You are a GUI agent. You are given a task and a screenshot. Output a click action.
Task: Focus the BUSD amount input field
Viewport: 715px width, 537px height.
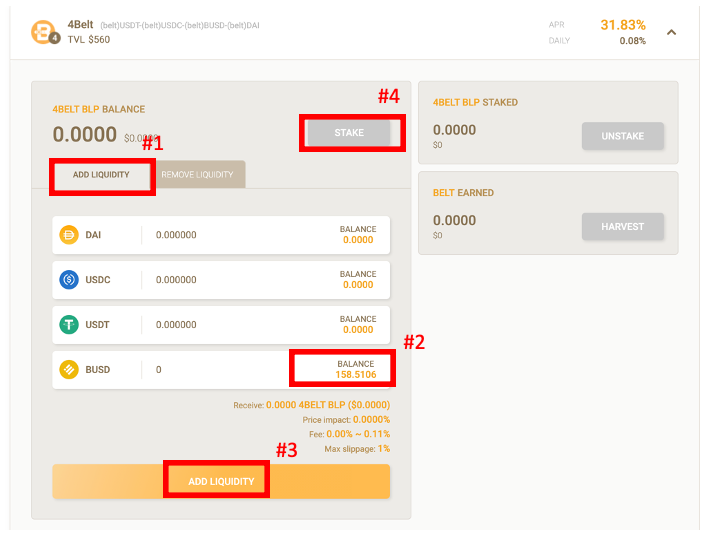pyautogui.click(x=219, y=369)
